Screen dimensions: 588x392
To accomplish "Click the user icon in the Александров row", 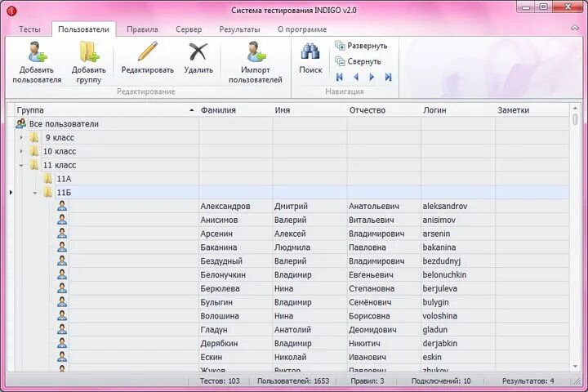I will [x=62, y=206].
